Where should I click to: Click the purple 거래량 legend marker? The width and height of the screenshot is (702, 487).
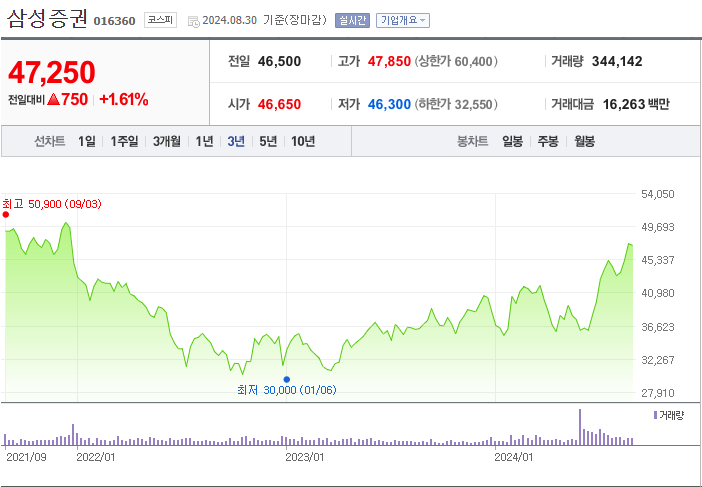[x=655, y=415]
